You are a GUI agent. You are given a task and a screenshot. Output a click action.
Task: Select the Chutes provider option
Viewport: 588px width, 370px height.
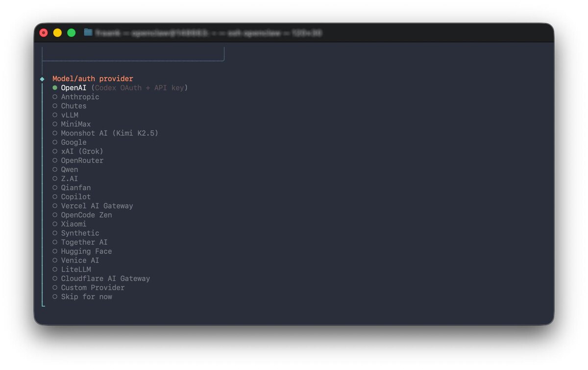coord(70,106)
